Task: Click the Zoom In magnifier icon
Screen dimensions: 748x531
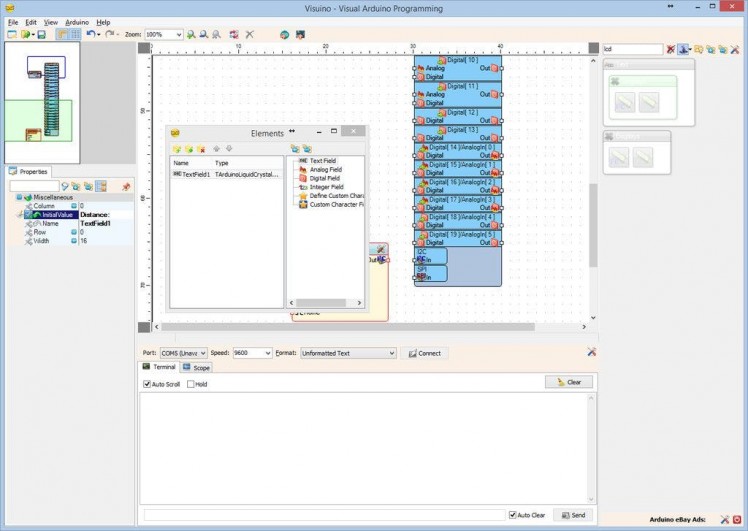Action: pos(191,34)
